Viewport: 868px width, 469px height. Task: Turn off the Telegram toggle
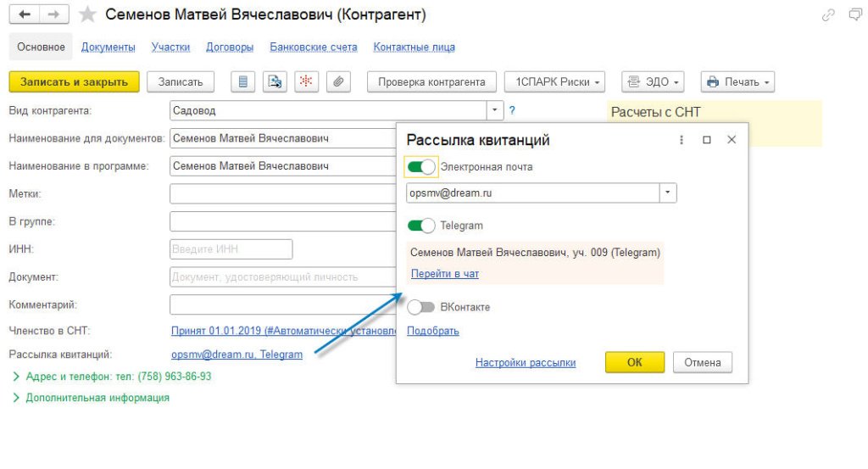tap(421, 226)
